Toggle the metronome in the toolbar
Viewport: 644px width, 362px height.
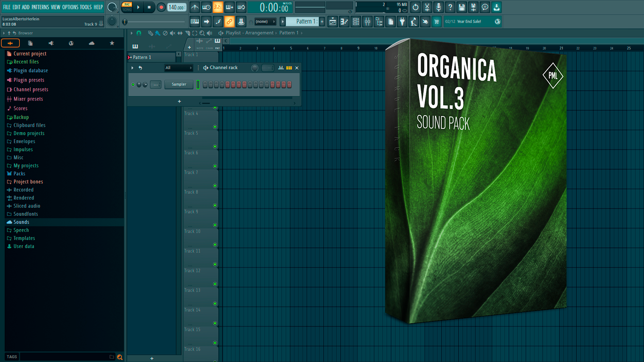195,7
